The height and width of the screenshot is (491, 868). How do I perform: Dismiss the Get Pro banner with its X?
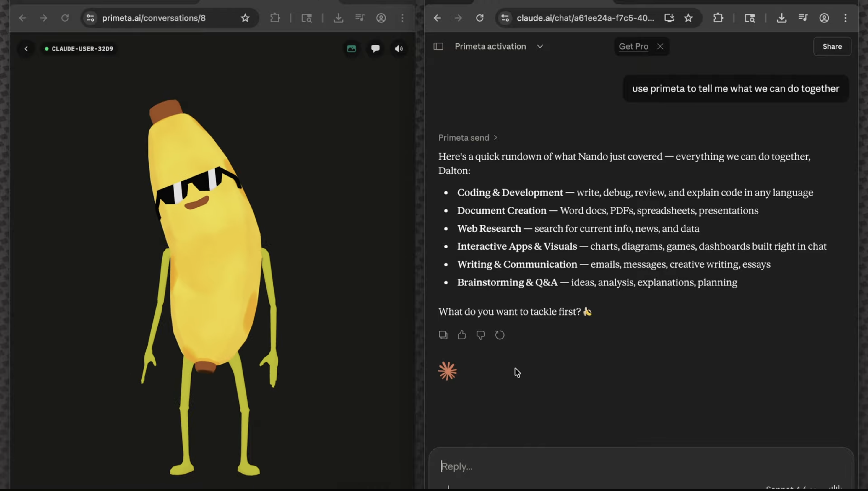(x=660, y=46)
